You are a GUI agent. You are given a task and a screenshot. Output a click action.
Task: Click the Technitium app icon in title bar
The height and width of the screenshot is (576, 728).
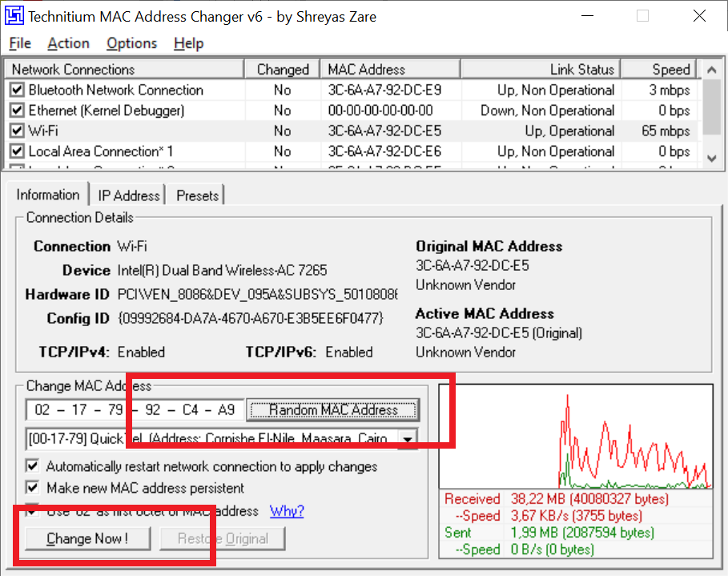[14, 16]
